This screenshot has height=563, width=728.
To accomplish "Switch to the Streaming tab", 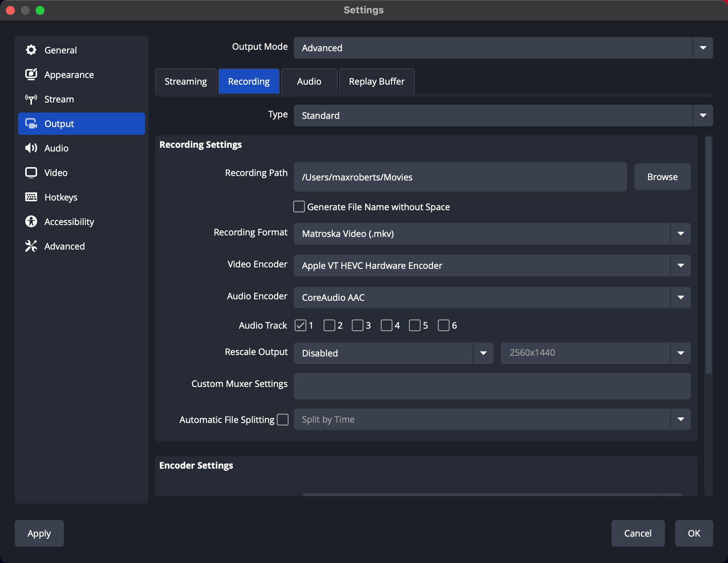I will click(x=186, y=81).
